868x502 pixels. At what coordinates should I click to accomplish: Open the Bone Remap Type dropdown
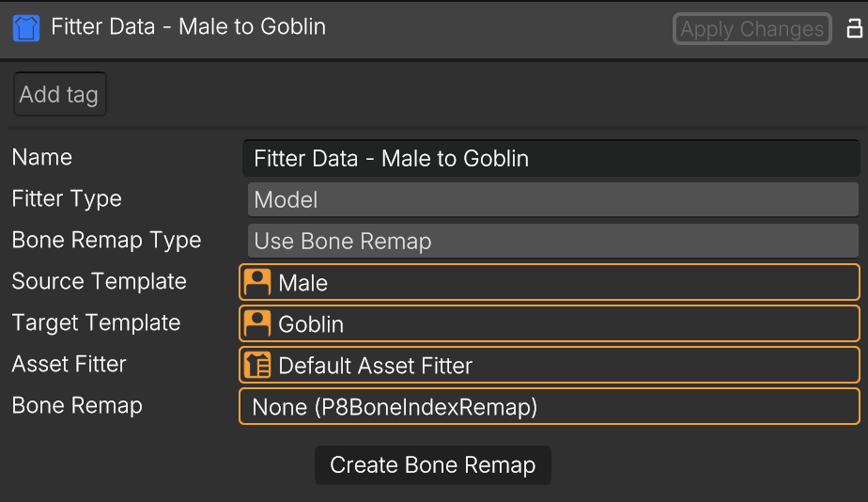coord(553,241)
